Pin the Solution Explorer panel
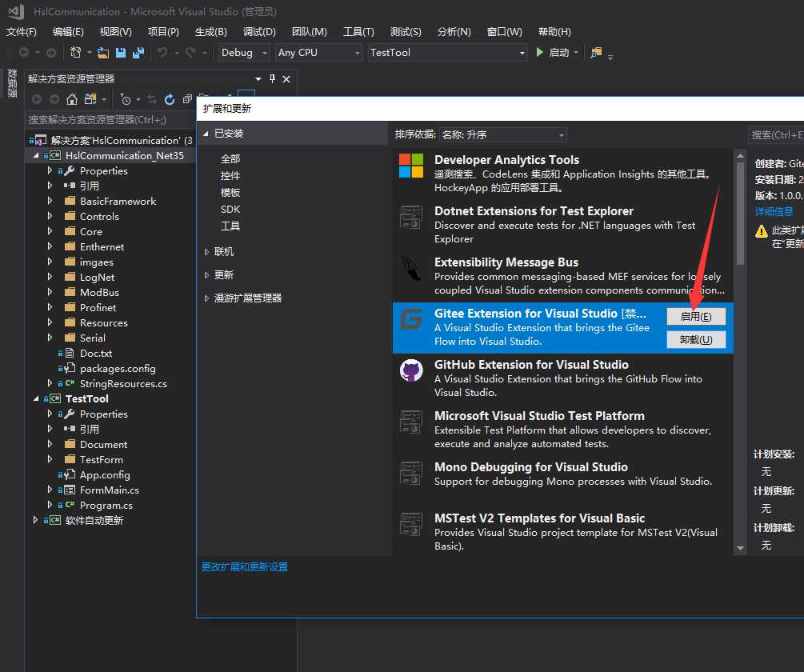 pos(272,78)
